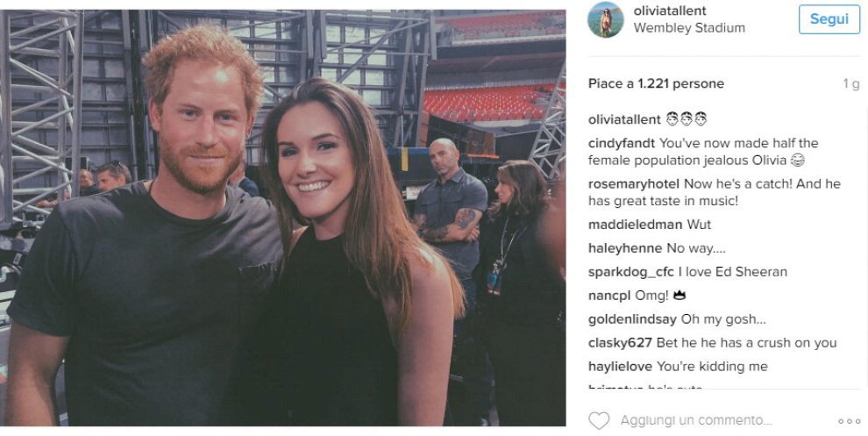Open the three-dot more options menu
The width and height of the screenshot is (868, 436).
tap(849, 422)
